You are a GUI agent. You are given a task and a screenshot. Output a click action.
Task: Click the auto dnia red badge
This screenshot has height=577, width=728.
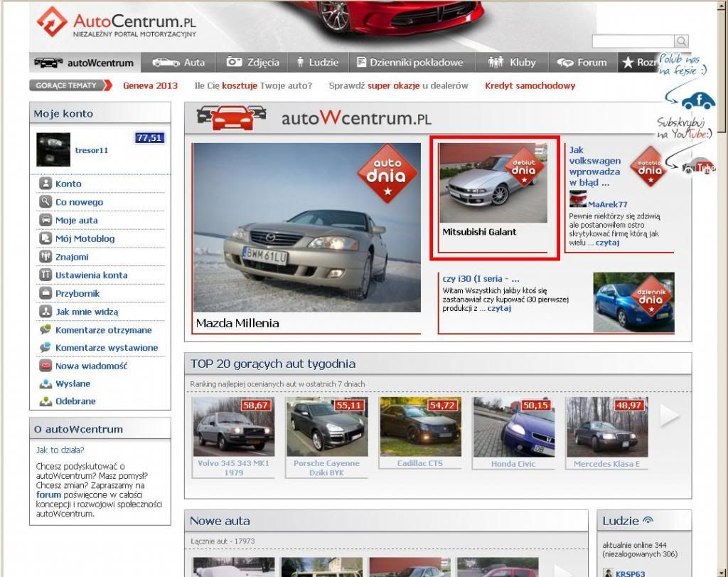point(387,174)
